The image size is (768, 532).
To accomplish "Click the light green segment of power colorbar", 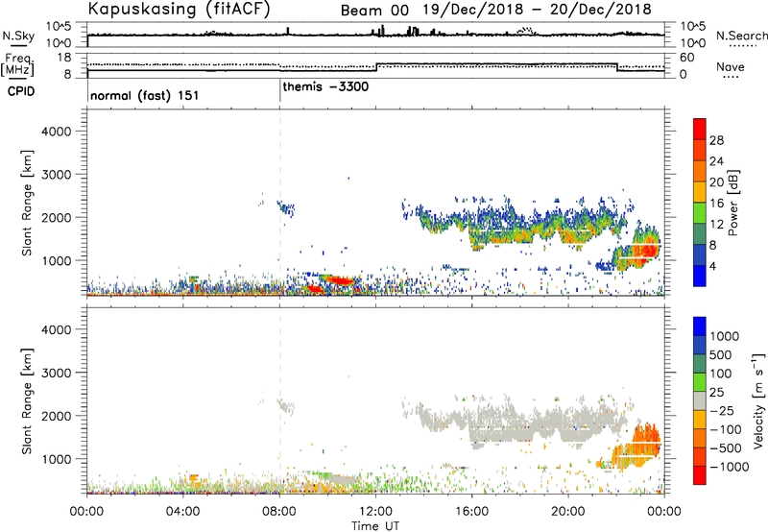I will (x=700, y=212).
